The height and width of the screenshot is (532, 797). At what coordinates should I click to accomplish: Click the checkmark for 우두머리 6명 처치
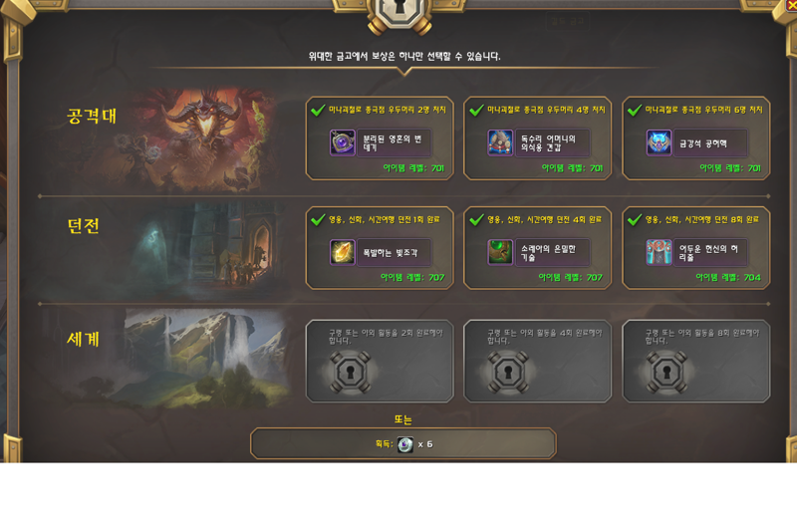[x=635, y=111]
